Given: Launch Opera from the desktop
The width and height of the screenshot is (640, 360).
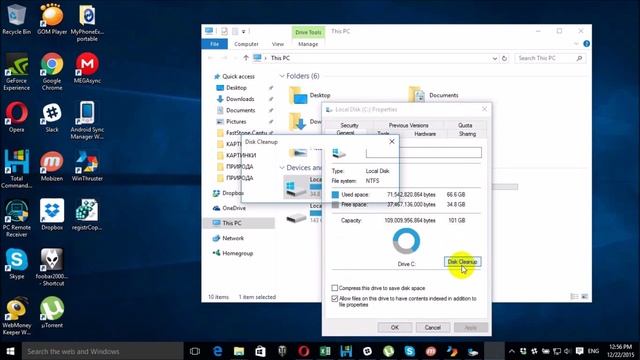Looking at the screenshot, I should tap(16, 117).
